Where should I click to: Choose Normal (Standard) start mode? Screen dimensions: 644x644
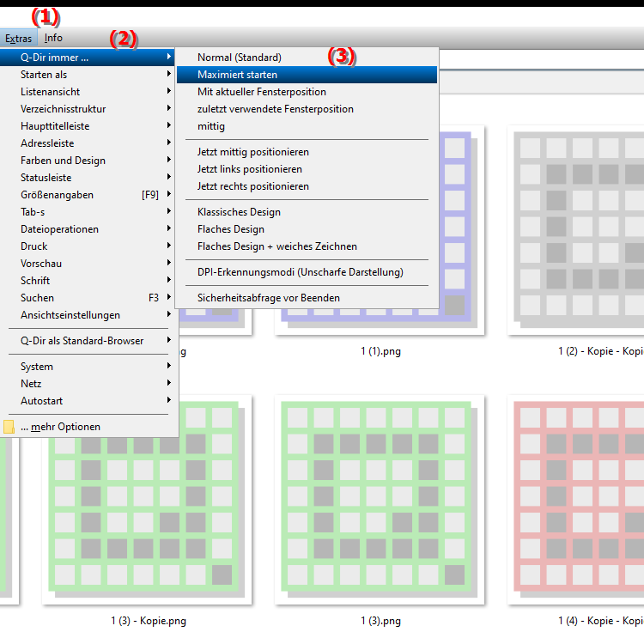pyautogui.click(x=307, y=58)
